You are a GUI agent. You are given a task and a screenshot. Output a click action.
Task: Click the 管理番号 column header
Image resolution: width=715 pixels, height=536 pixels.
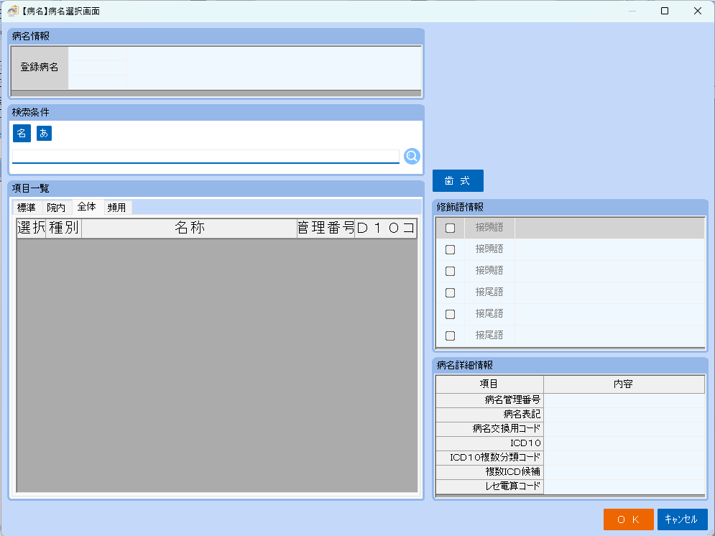(326, 228)
